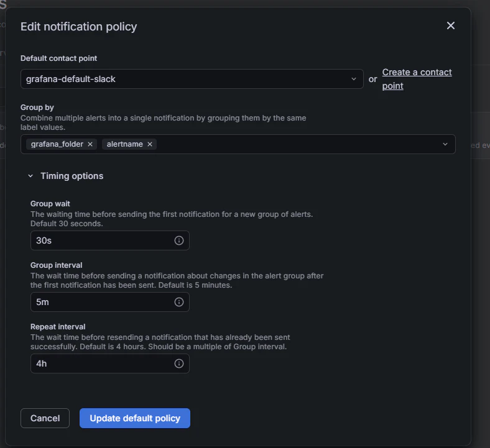Close the Edit notification policy dialog
This screenshot has width=490, height=448.
pyautogui.click(x=451, y=25)
